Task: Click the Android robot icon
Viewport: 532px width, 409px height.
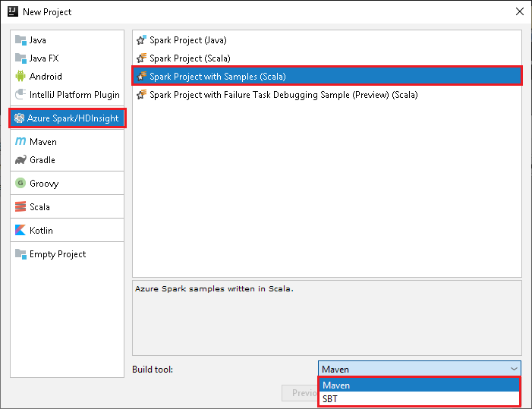Action: pos(20,77)
